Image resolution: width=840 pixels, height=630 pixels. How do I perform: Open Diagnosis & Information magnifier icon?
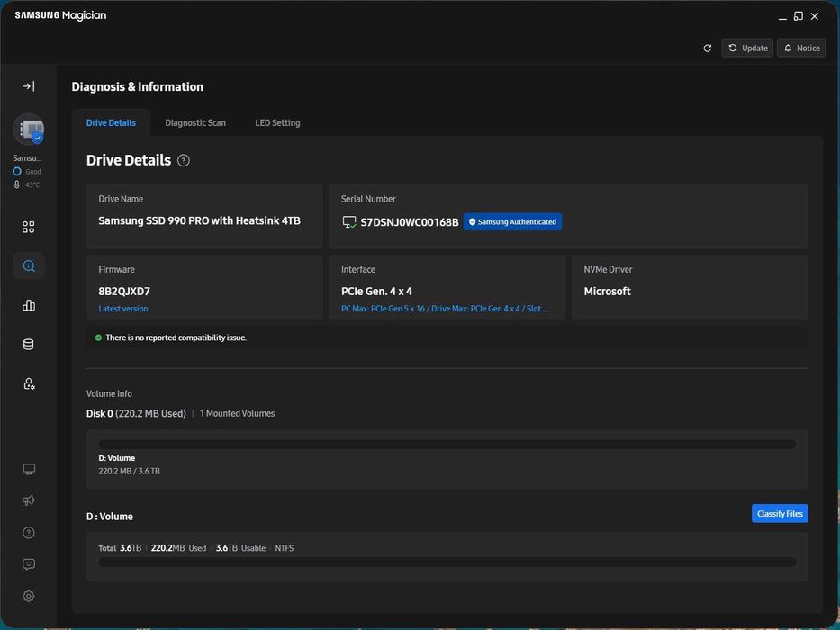(29, 266)
